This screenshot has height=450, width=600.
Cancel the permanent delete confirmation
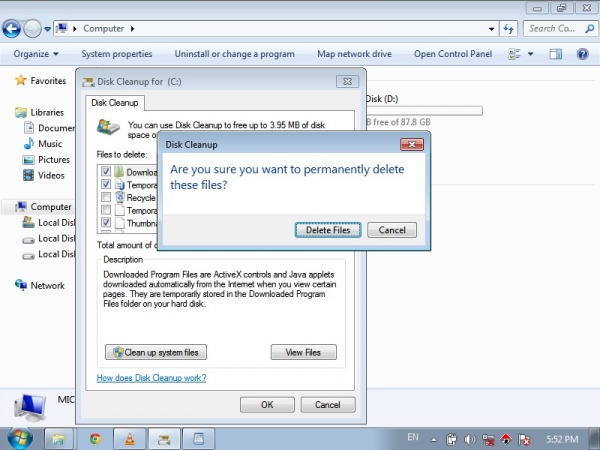tap(392, 230)
